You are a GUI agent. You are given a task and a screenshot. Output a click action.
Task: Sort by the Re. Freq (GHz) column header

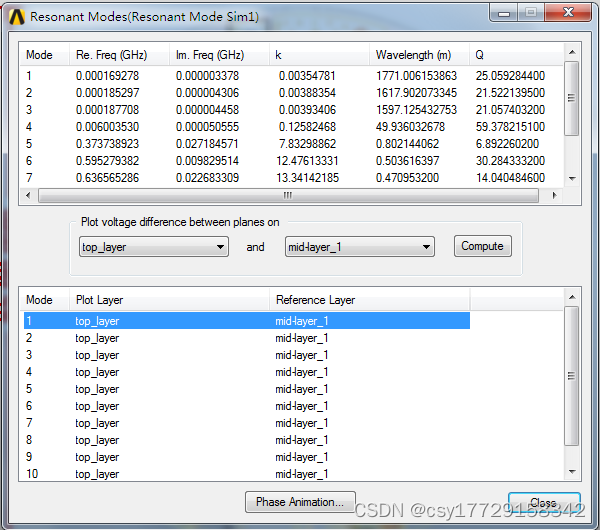click(119, 55)
